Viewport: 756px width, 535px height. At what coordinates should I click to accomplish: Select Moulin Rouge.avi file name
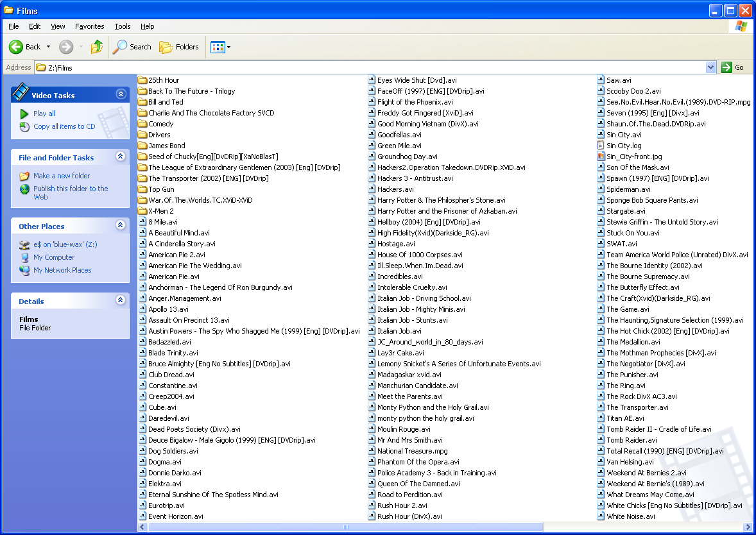tap(404, 429)
